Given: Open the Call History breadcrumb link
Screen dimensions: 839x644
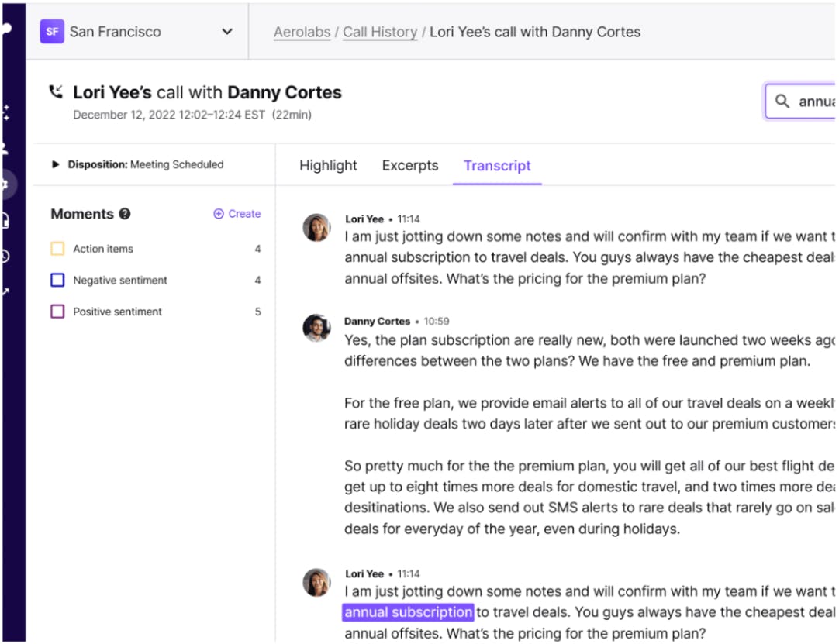Looking at the screenshot, I should click(380, 33).
